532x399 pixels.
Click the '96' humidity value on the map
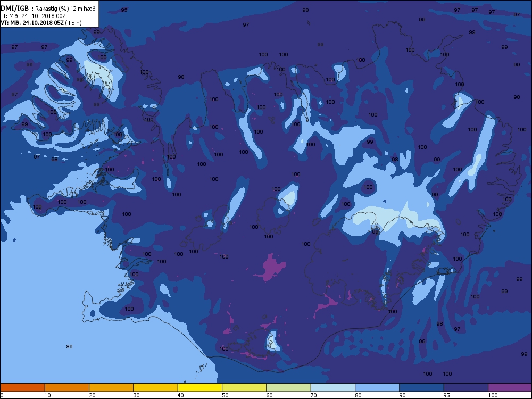pyautogui.click(x=29, y=64)
